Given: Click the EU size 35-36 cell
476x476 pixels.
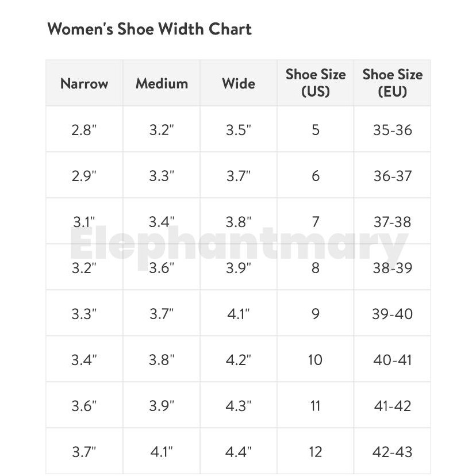Looking at the screenshot, I should point(392,130).
